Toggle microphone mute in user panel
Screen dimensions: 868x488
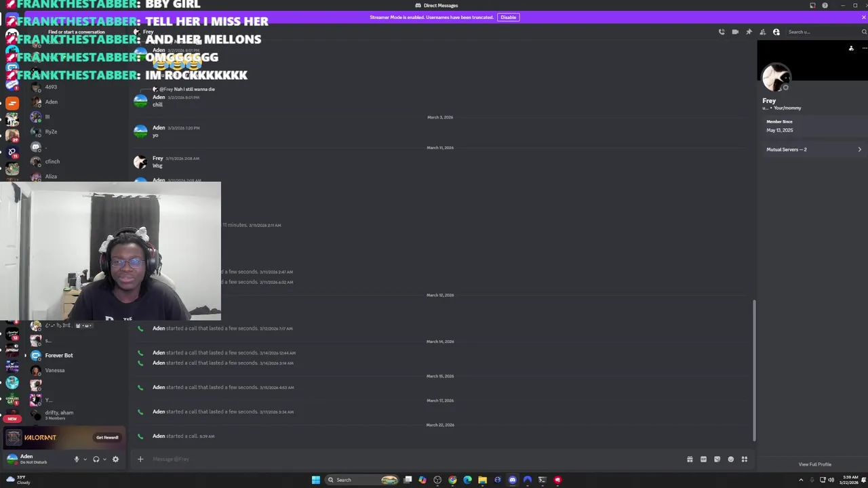pyautogui.click(x=76, y=459)
